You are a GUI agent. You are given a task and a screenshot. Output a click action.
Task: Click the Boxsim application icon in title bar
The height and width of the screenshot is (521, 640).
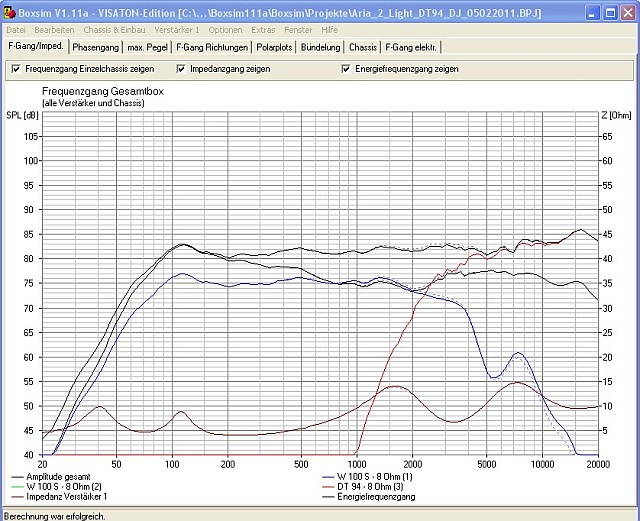[x=9, y=13]
